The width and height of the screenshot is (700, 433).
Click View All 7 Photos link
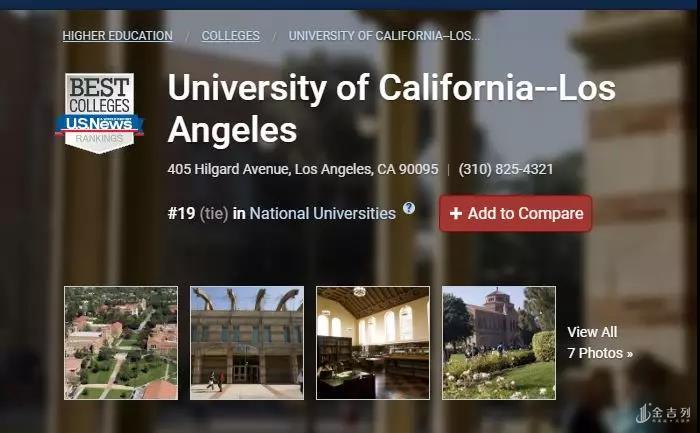pos(600,343)
